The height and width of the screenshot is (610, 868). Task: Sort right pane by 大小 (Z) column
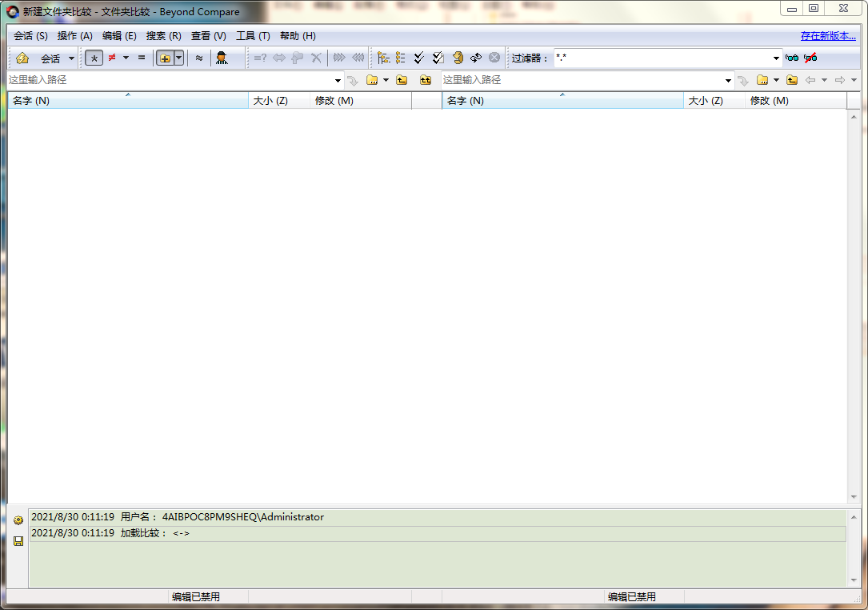[x=714, y=101]
